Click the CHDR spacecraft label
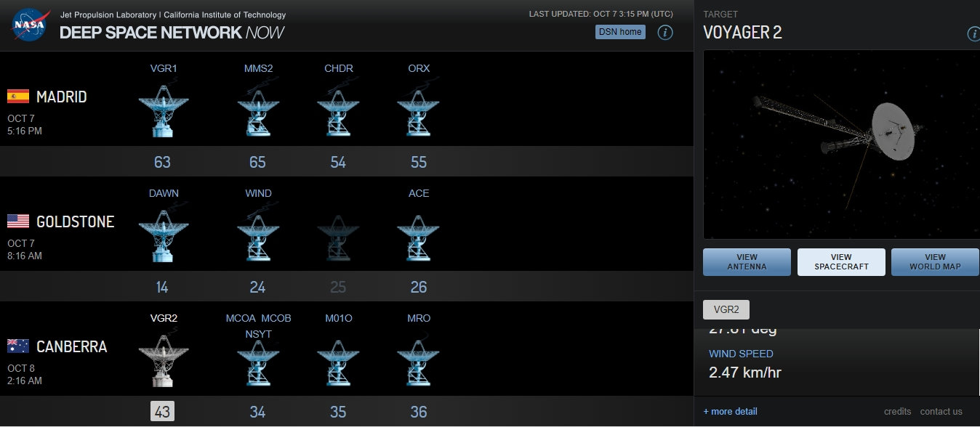The width and height of the screenshot is (980, 427). pyautogui.click(x=339, y=69)
